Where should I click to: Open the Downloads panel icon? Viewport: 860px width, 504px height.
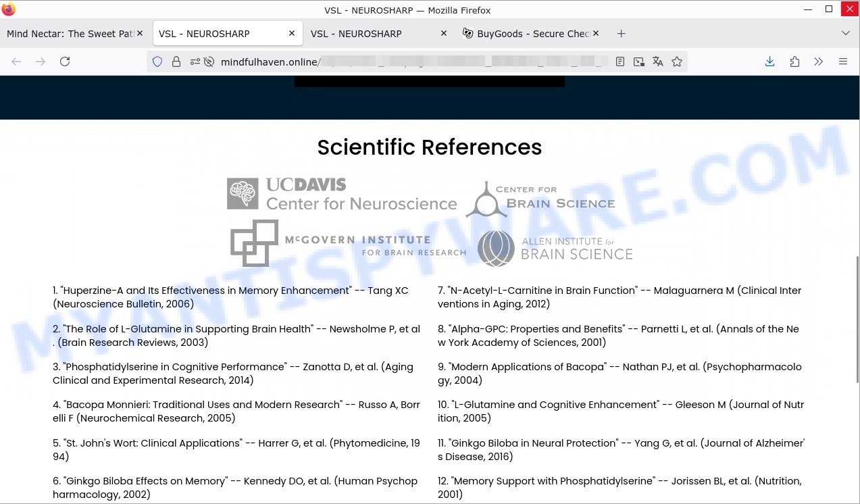(769, 61)
